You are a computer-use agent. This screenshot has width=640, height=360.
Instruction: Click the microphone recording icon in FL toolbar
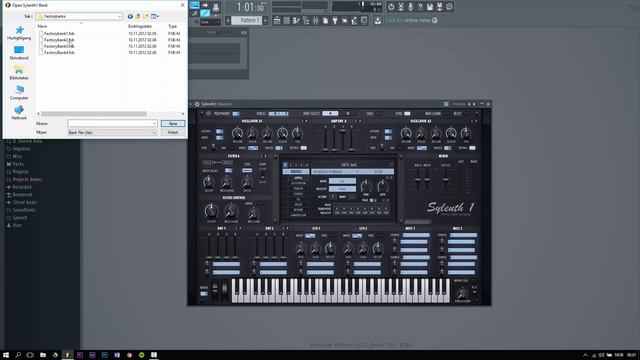pos(410,7)
